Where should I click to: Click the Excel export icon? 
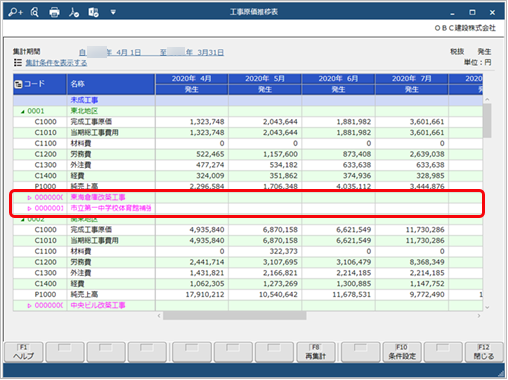[93, 12]
